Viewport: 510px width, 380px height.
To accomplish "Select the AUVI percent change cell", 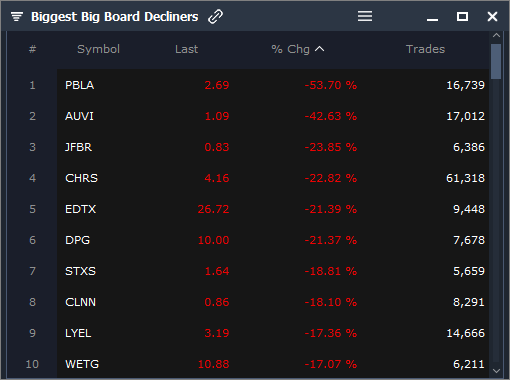I will [330, 116].
